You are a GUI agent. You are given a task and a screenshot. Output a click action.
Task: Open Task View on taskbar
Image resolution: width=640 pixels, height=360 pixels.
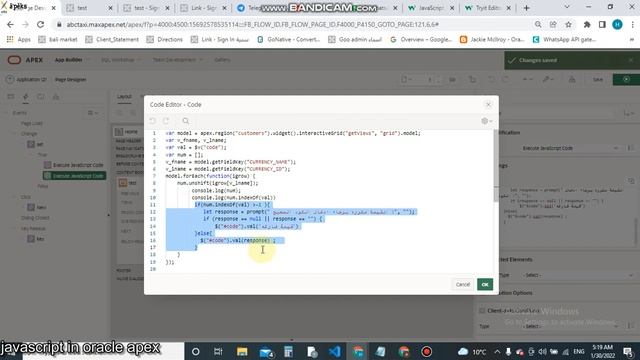tap(218, 351)
